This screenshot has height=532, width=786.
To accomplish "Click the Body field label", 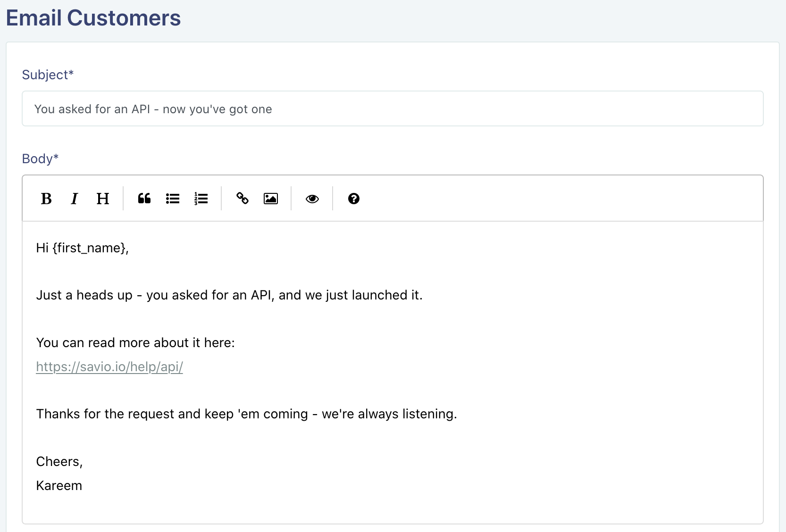I will click(40, 158).
